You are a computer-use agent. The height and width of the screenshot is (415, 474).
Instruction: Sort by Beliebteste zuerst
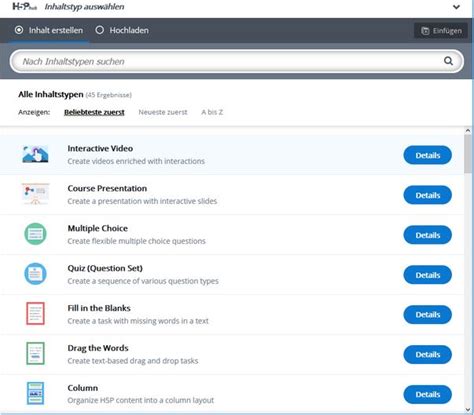pyautogui.click(x=94, y=112)
